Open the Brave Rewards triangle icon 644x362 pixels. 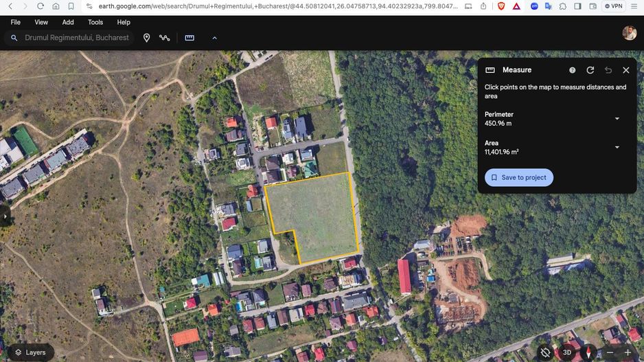pos(516,6)
